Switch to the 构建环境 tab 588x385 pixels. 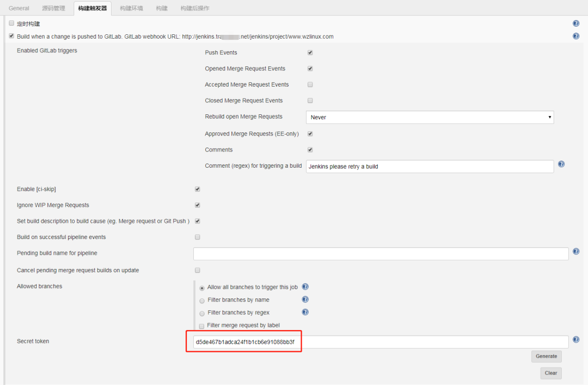tap(131, 8)
